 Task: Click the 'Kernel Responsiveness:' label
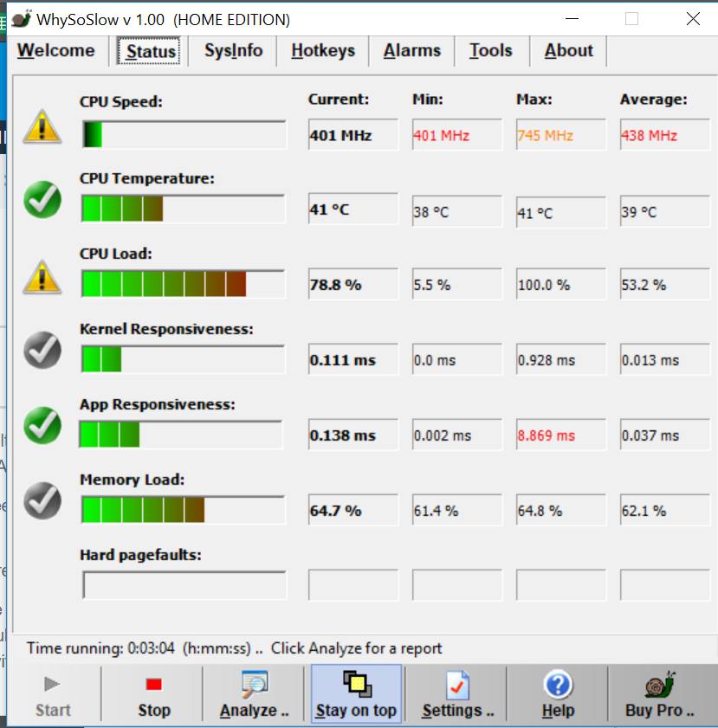[x=167, y=329]
